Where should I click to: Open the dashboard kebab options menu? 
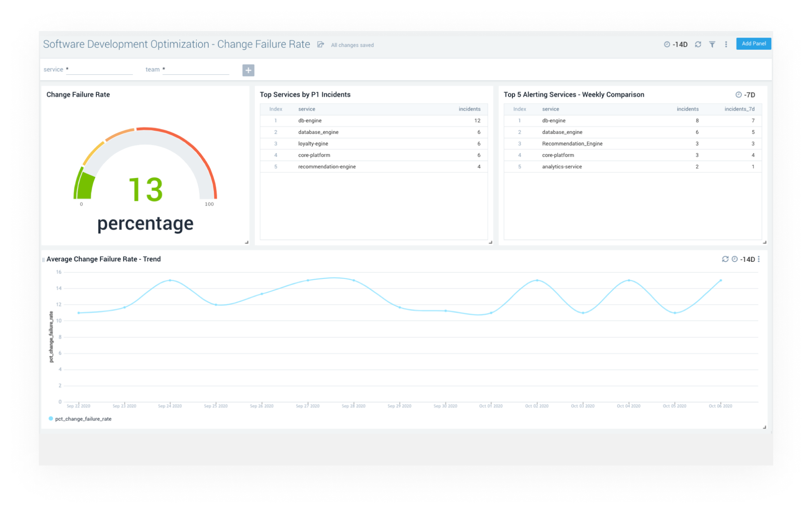726,45
